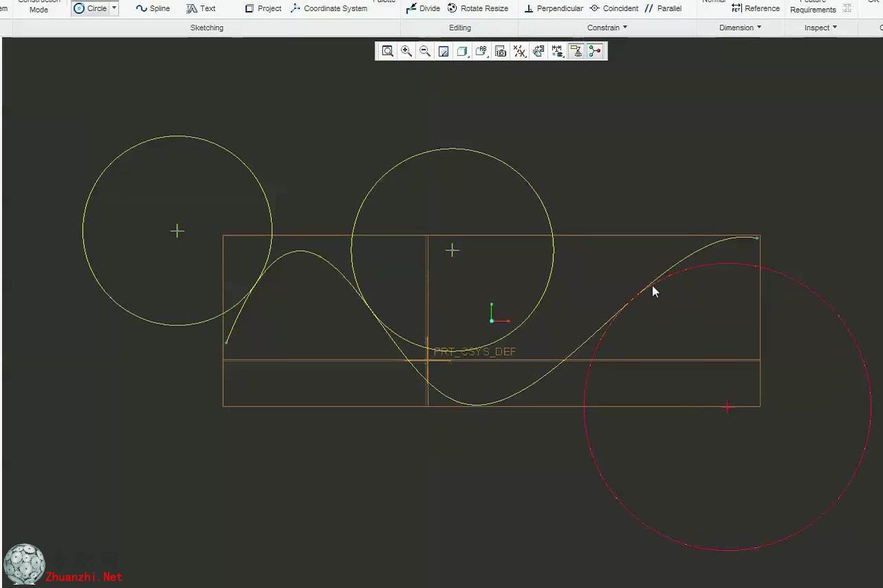Open the dimension display filter with eye icon
The width and height of the screenshot is (883, 588).
tap(557, 51)
